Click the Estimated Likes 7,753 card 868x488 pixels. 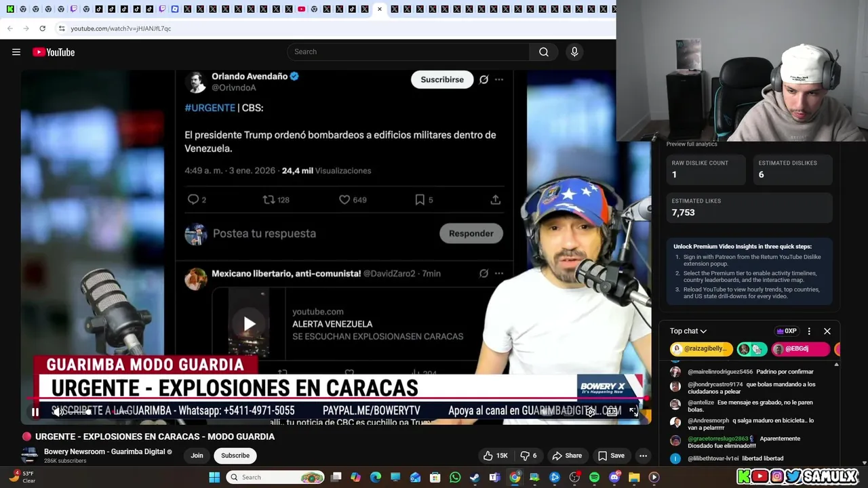[x=749, y=207]
